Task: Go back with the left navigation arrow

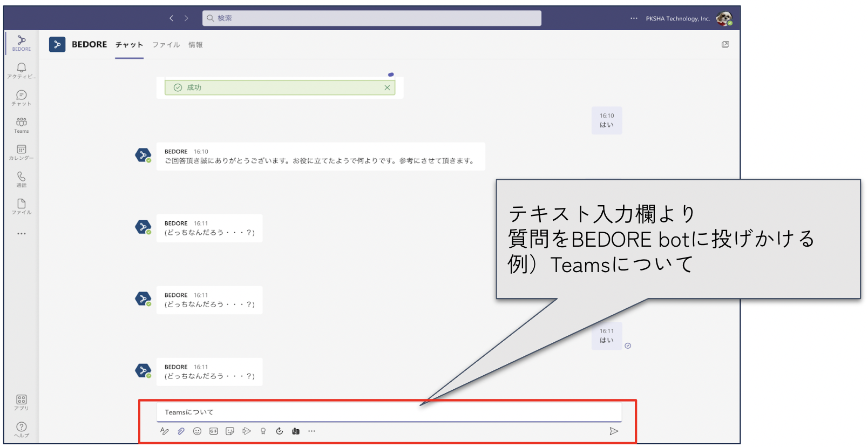Action: (172, 18)
